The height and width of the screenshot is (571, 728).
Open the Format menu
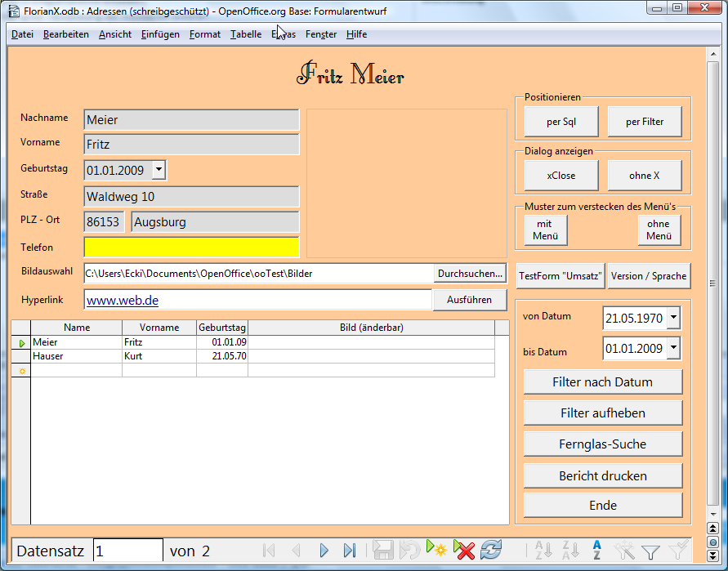pos(205,34)
